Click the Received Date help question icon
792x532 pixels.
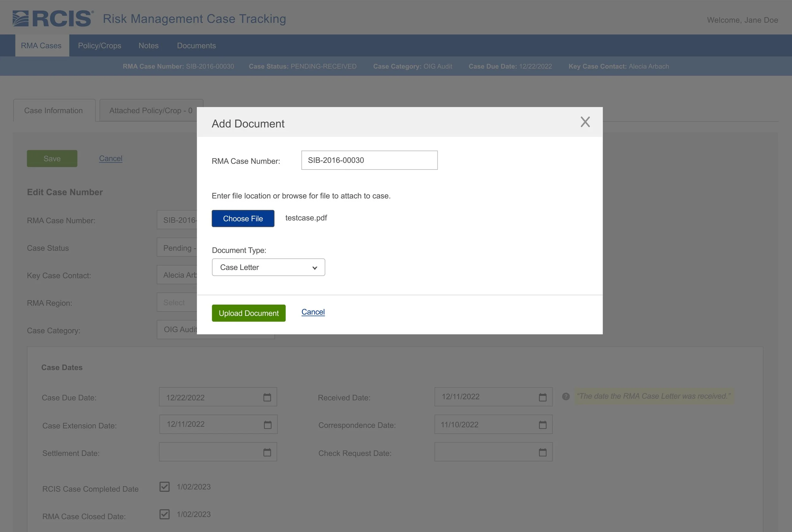[565, 396]
